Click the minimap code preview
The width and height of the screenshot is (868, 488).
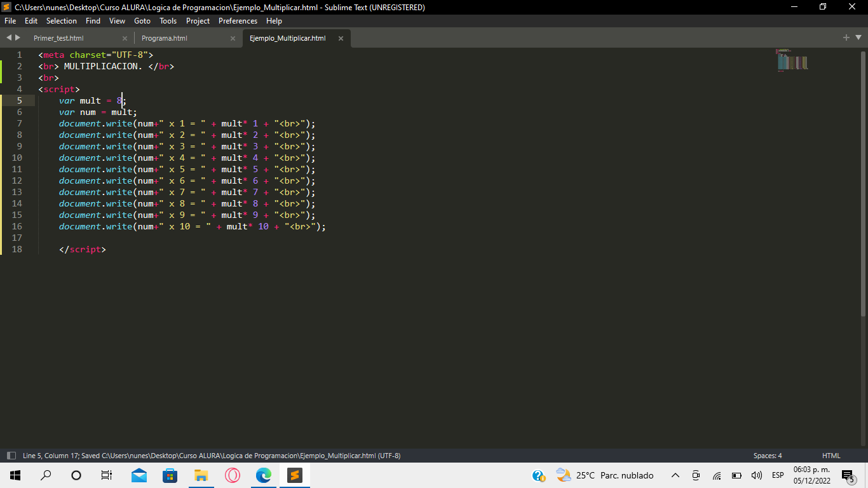point(792,60)
